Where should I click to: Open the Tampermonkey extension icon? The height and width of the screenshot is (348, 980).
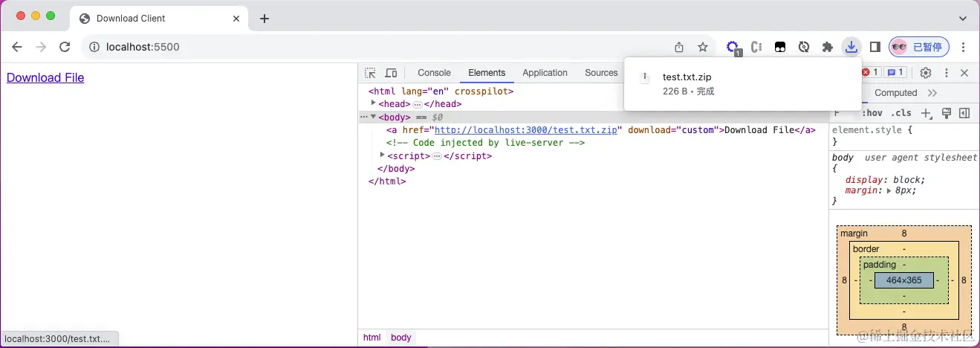[x=780, y=47]
